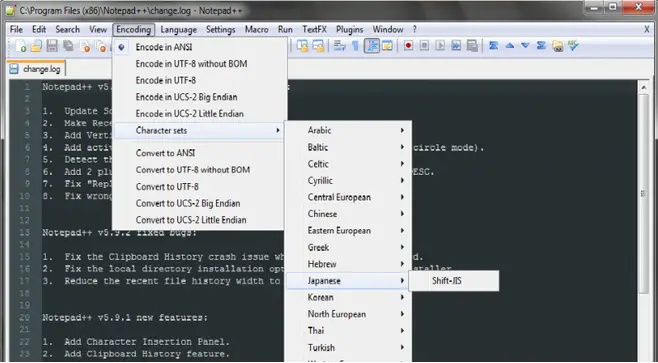Expand the Eastern European submenu

(x=348, y=231)
